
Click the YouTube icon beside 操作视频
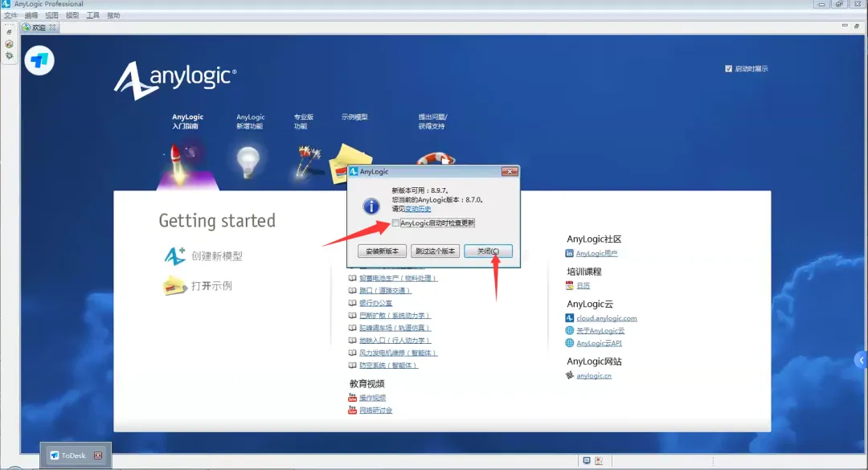coord(352,398)
